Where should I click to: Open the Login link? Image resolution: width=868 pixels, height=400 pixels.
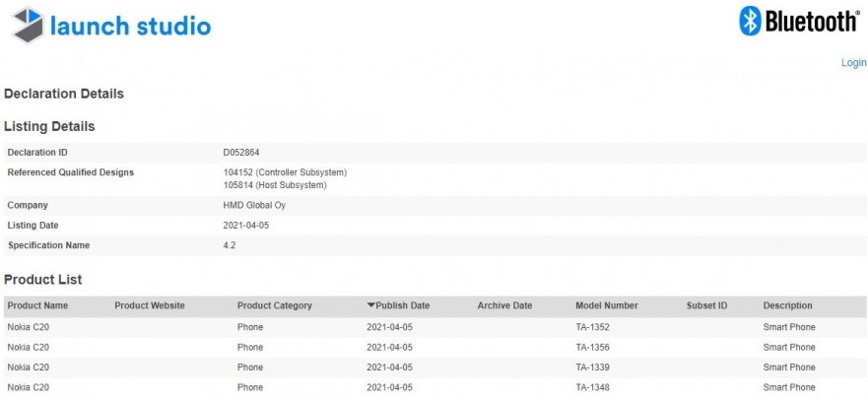pyautogui.click(x=853, y=63)
